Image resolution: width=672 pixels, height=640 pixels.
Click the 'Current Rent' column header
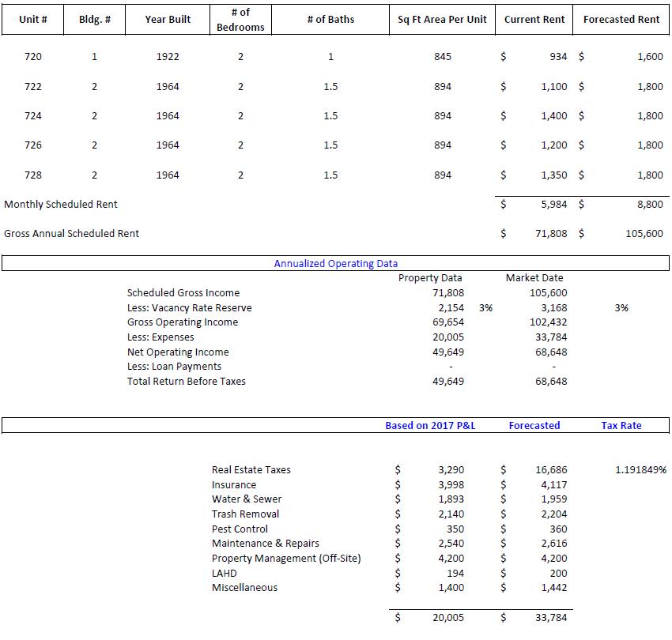tap(534, 19)
